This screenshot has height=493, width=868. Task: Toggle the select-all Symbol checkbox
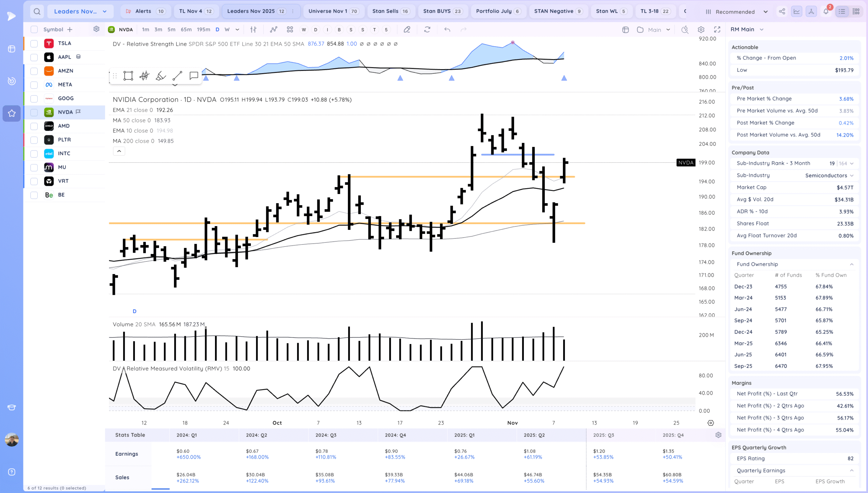click(34, 29)
